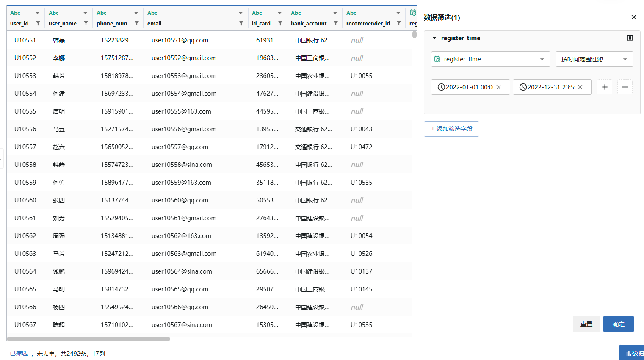Expand the collapsed left side panel handle
644x360 pixels.
click(x=1, y=158)
